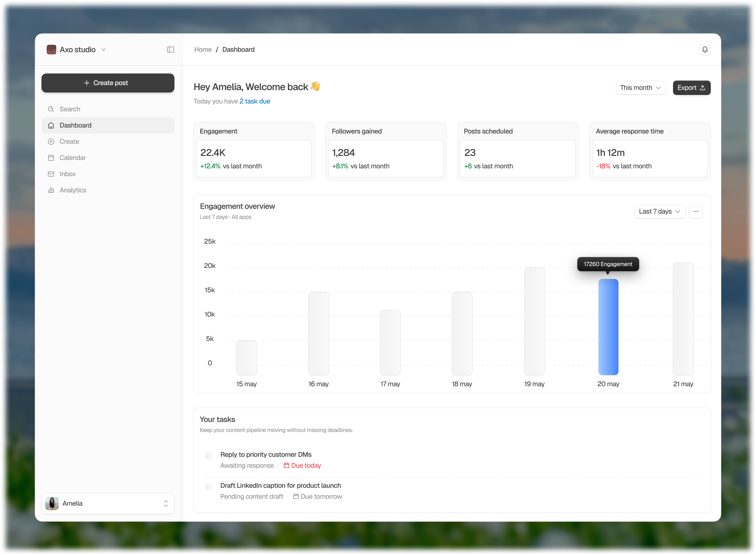Click the Due tomorrow label
The height and width of the screenshot is (555, 756).
point(321,497)
